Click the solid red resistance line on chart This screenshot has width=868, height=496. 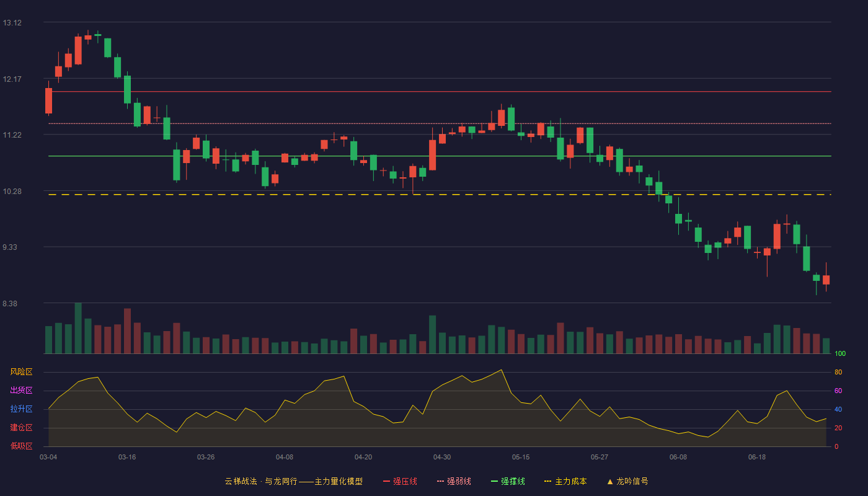point(440,92)
